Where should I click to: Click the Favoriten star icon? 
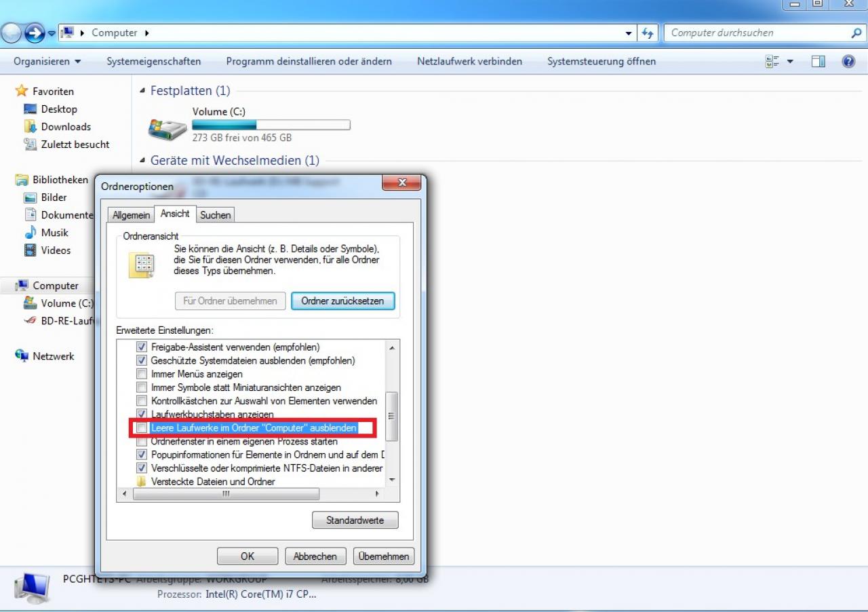[x=22, y=91]
